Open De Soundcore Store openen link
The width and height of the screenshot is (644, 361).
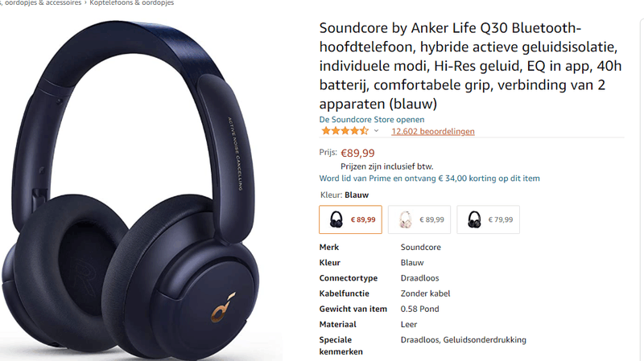click(x=372, y=119)
